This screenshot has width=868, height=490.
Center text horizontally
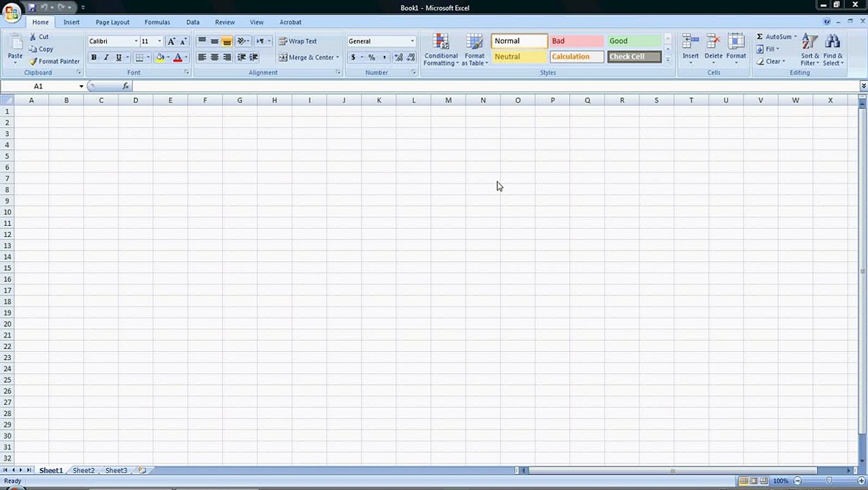tap(214, 58)
